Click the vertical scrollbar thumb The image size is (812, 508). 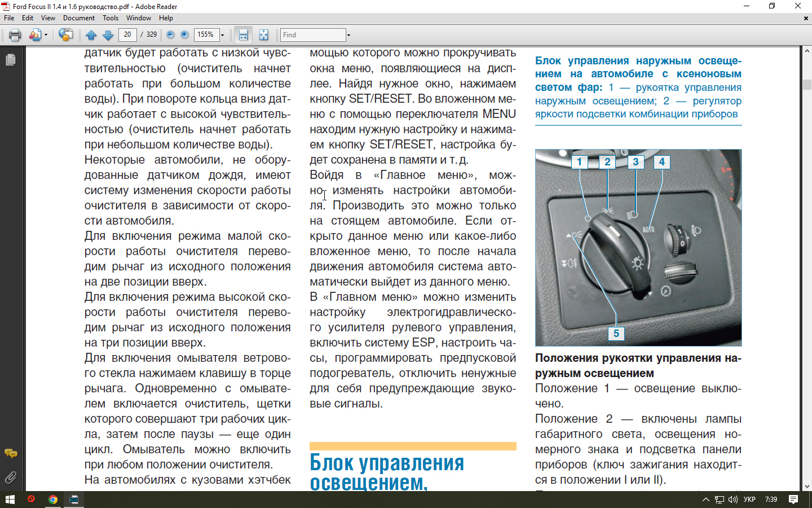pyautogui.click(x=807, y=85)
